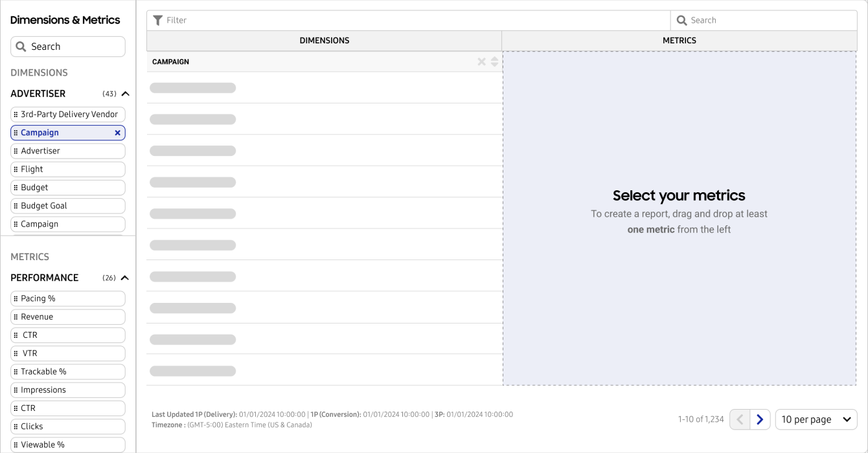Select the 3rd-Party Delivery Vendor dimension
Image resolution: width=868 pixels, height=453 pixels.
coord(69,115)
